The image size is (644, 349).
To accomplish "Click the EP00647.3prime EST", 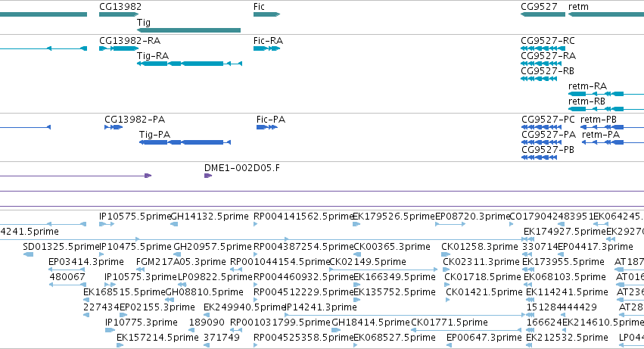I will click(x=449, y=345).
